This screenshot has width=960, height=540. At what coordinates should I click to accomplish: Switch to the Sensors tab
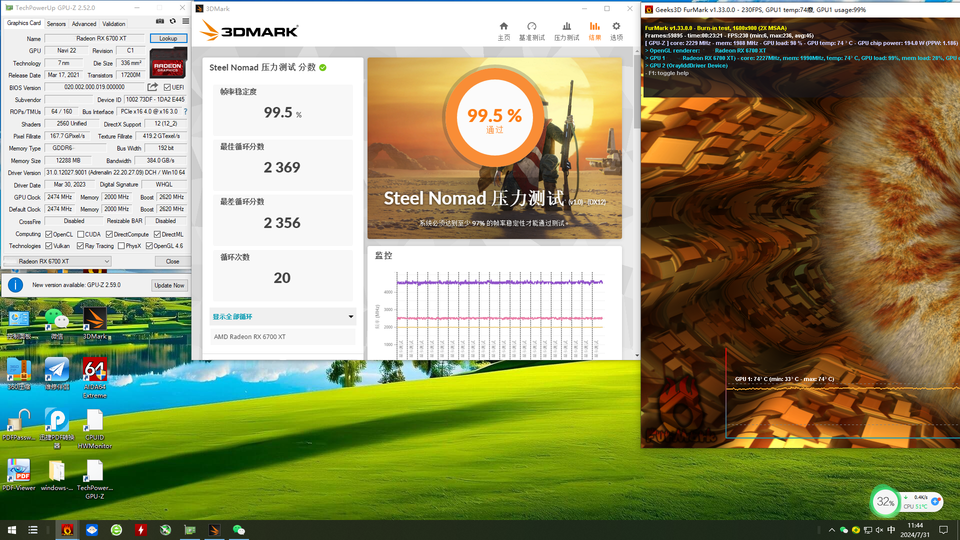(x=56, y=24)
